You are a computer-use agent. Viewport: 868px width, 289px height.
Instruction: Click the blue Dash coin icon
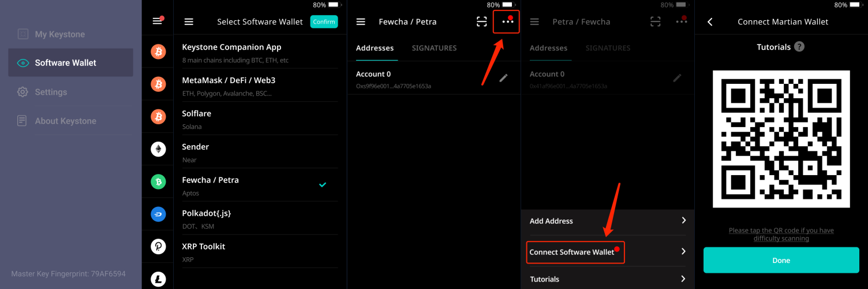[x=158, y=214]
